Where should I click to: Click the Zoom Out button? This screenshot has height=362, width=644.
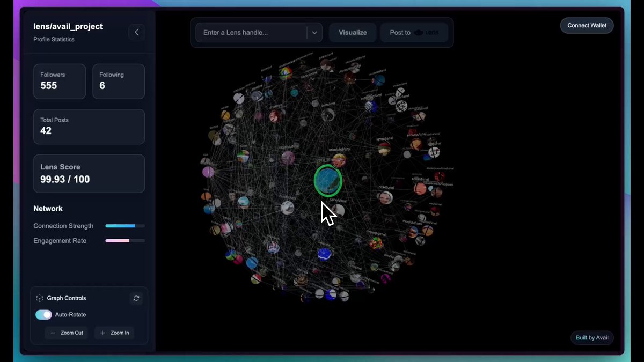click(67, 333)
